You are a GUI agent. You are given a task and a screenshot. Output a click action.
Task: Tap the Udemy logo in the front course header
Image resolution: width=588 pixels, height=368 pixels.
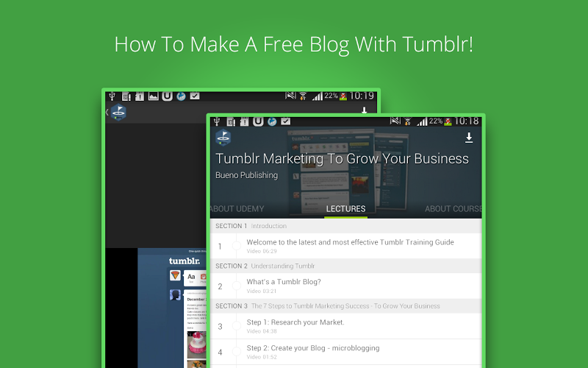[x=223, y=138]
